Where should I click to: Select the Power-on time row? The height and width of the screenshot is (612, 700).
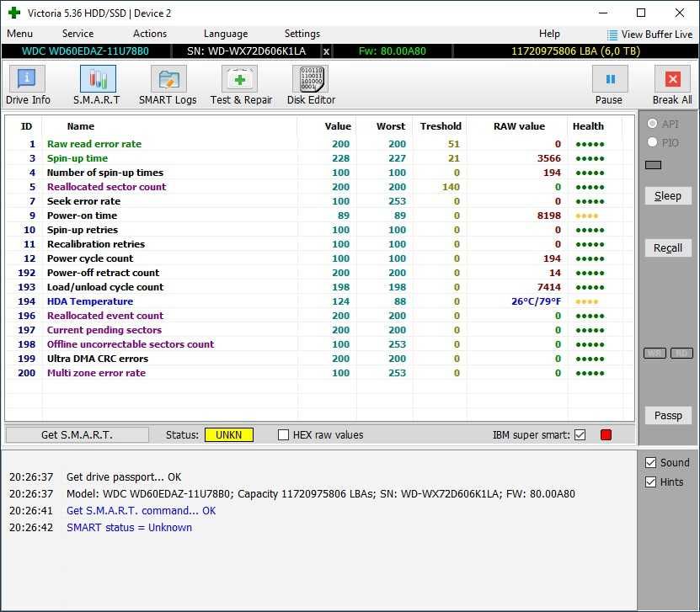pyautogui.click(x=319, y=216)
